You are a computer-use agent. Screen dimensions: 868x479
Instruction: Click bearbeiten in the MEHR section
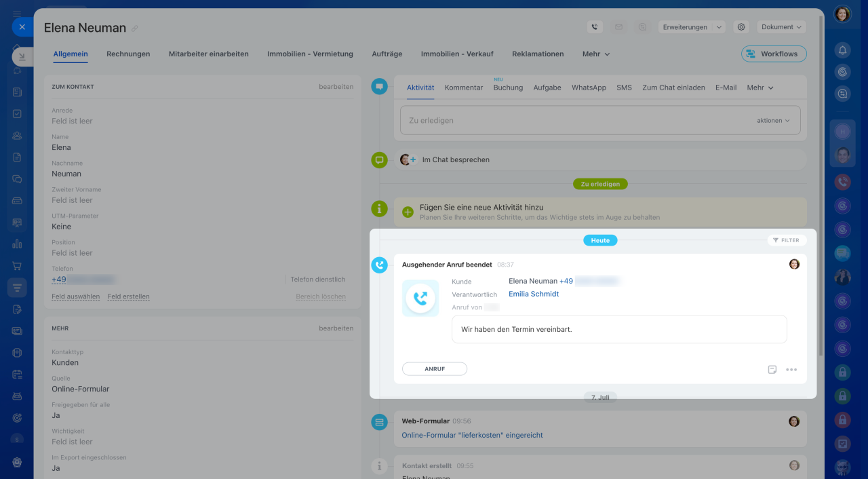pos(336,328)
